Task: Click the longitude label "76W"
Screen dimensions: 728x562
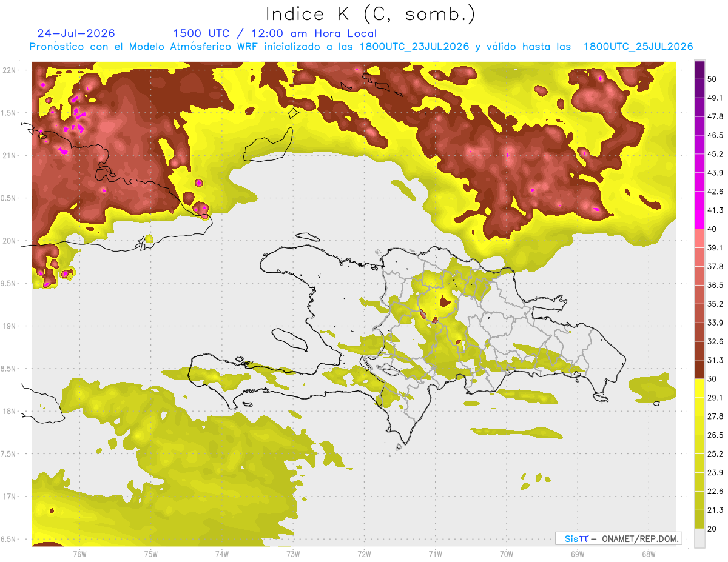Action: tap(79, 554)
